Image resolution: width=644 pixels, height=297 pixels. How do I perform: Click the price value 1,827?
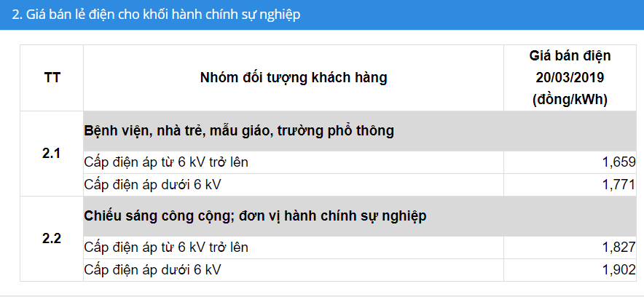point(619,247)
